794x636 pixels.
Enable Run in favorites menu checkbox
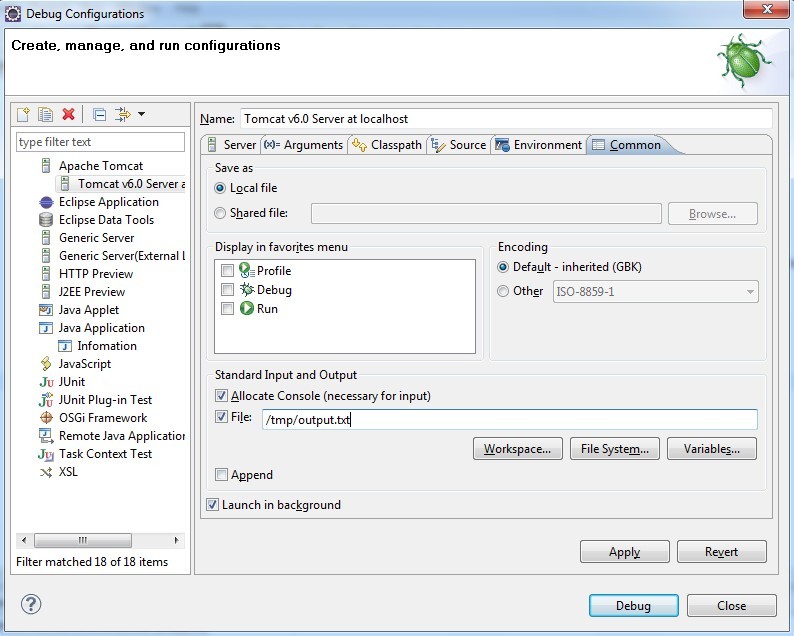[227, 308]
